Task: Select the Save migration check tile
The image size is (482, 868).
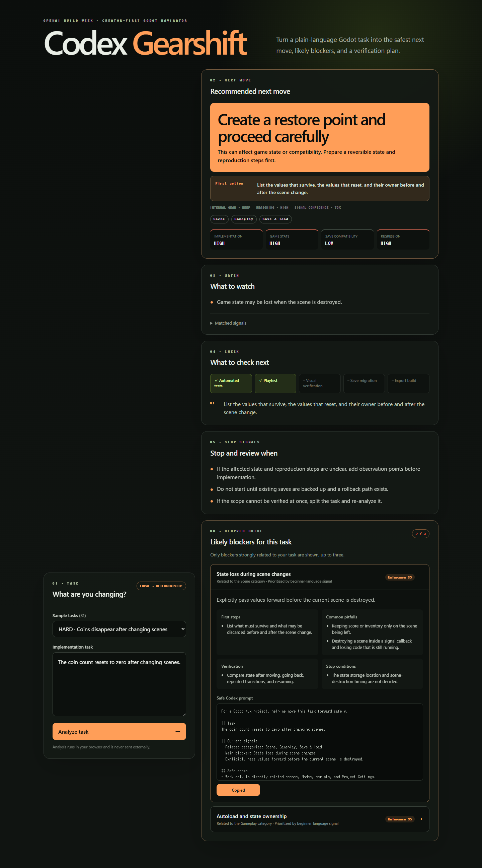Action: pos(364,384)
